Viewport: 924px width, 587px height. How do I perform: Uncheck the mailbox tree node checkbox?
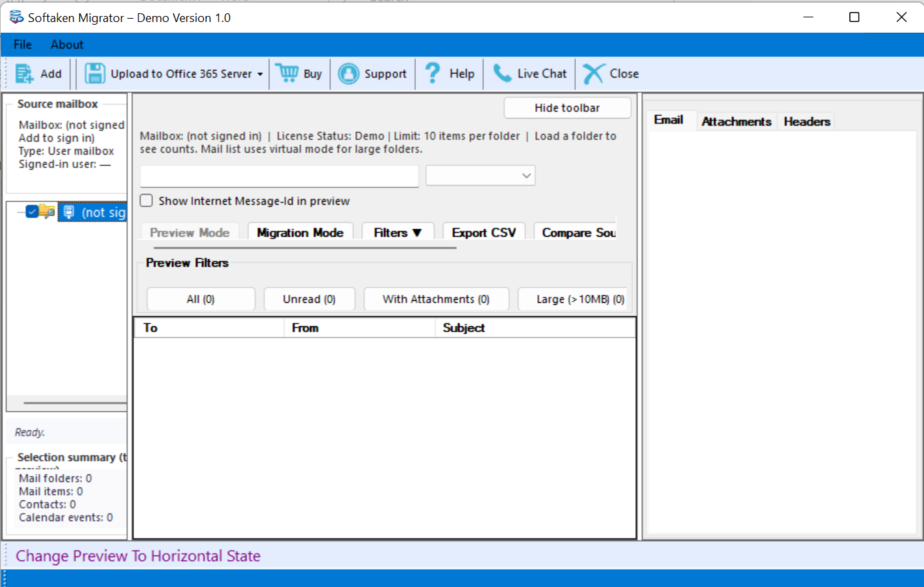coord(32,212)
